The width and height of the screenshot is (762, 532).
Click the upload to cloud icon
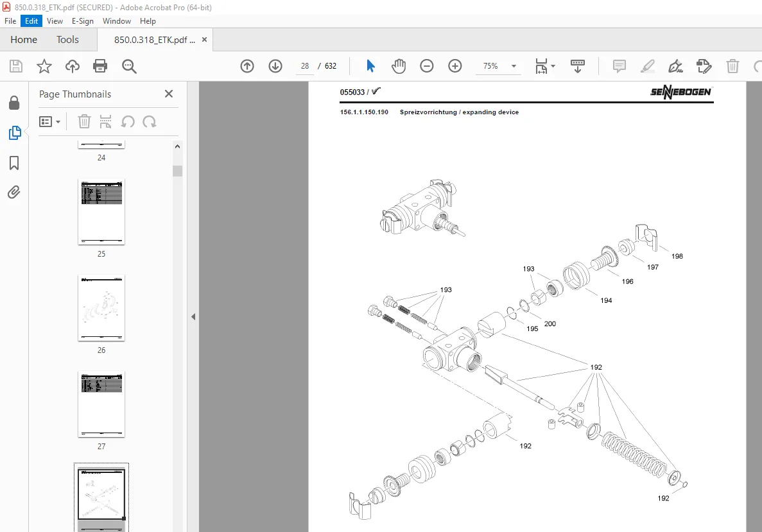(x=73, y=66)
